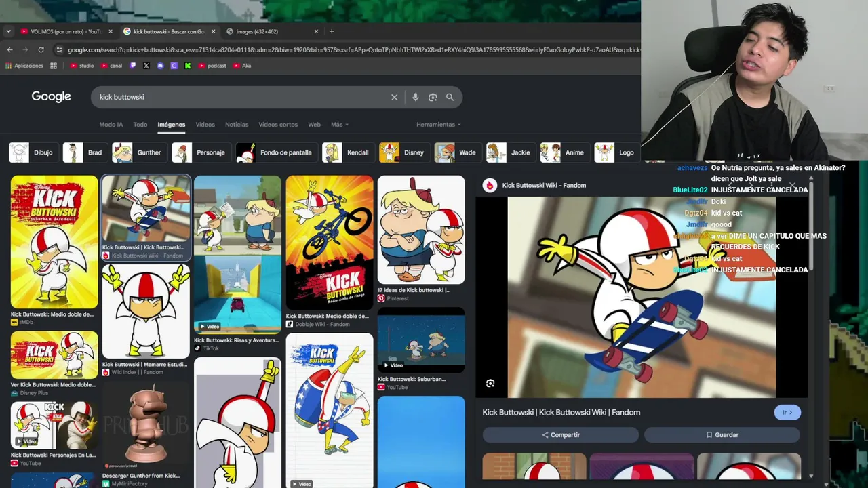The height and width of the screenshot is (488, 868).
Task: Open the podcast bookmark
Action: 212,66
